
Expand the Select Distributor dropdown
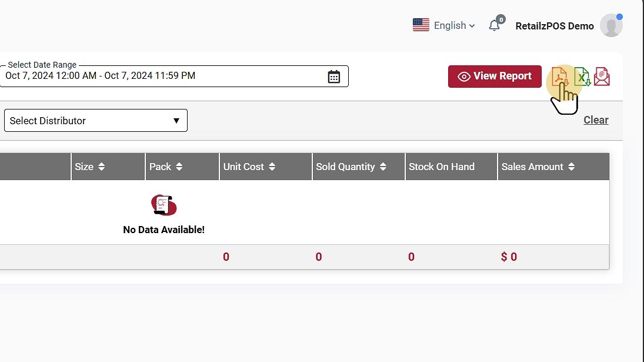point(96,121)
